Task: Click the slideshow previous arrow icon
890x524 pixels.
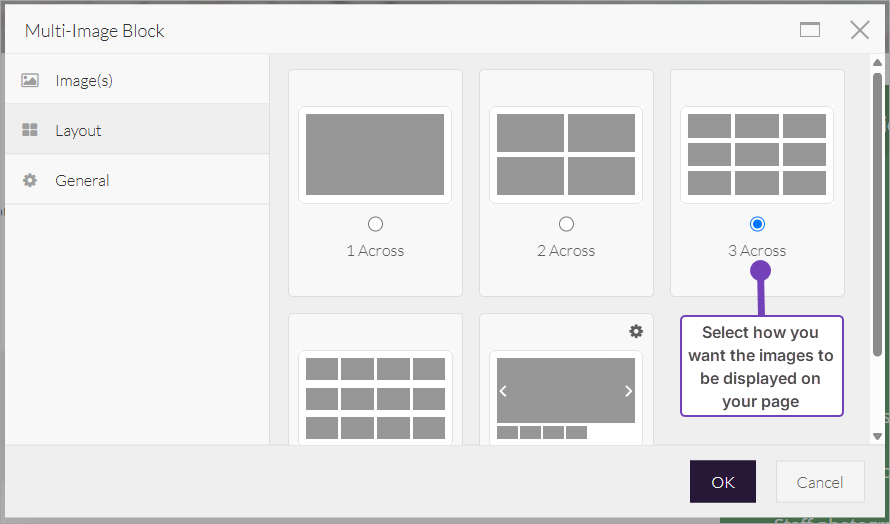Action: coord(503,391)
